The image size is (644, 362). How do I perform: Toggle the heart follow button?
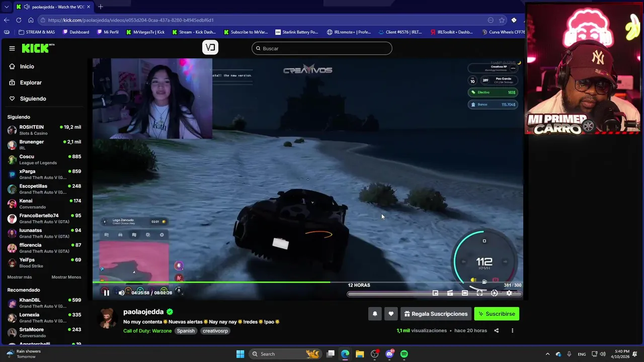[391, 314]
